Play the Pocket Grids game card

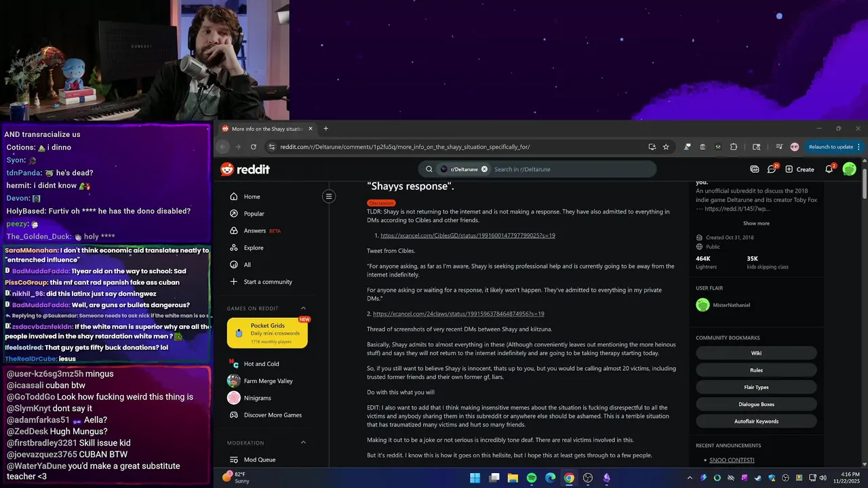[x=267, y=333]
